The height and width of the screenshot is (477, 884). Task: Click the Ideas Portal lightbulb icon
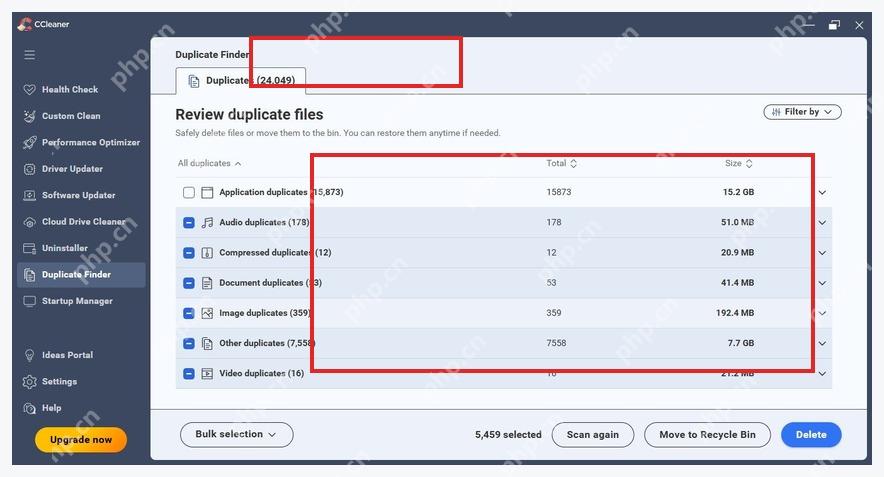(x=29, y=355)
